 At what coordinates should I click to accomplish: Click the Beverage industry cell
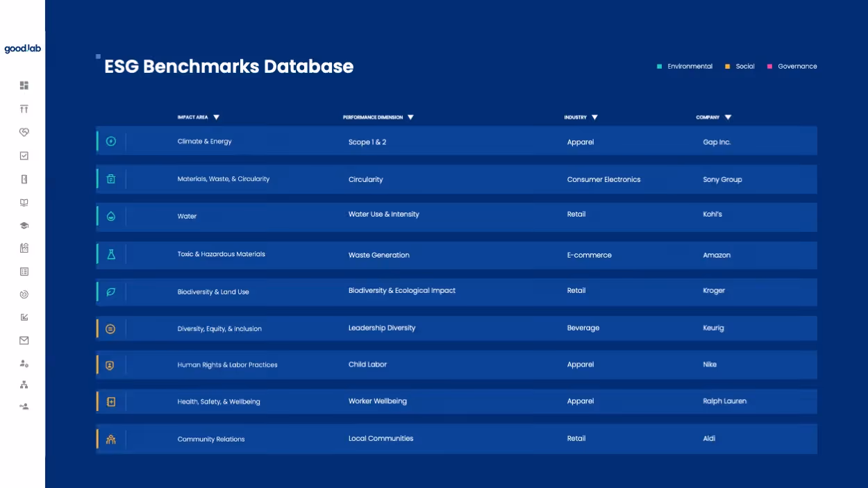583,328
